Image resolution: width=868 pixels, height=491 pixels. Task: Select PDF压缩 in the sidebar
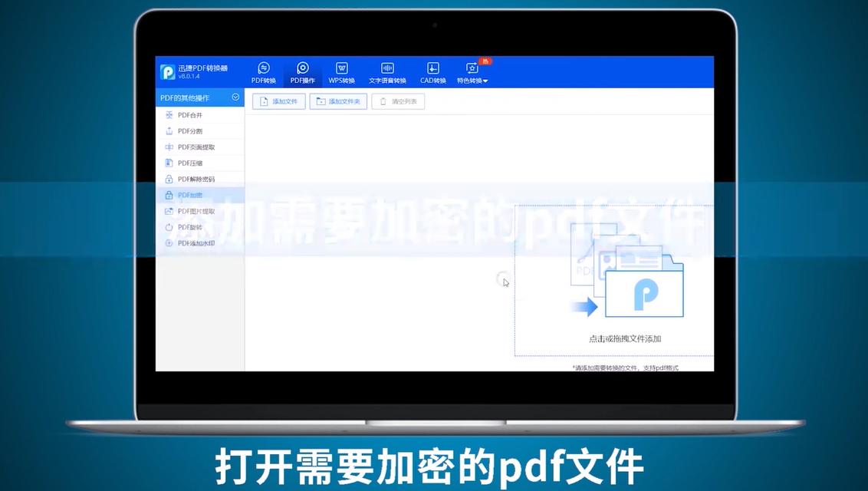coord(200,163)
